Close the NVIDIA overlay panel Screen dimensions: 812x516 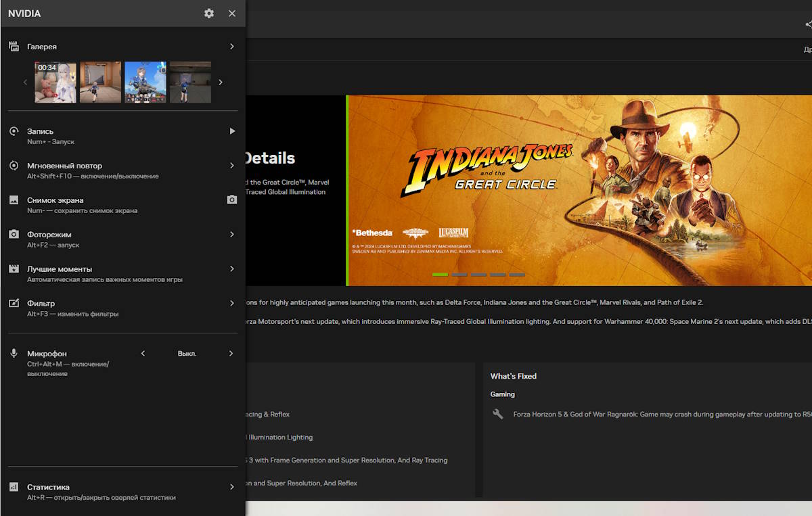tap(232, 14)
